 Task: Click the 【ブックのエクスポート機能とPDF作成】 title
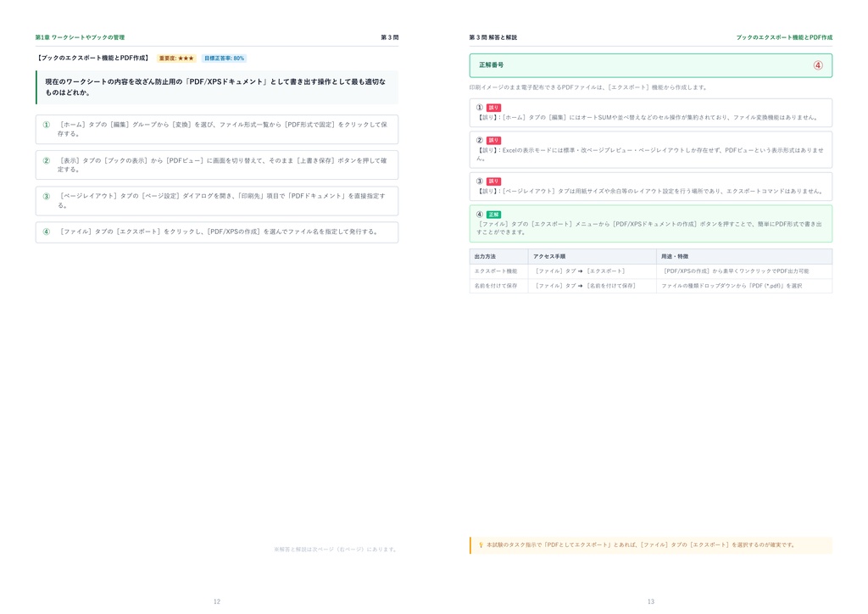pos(93,59)
